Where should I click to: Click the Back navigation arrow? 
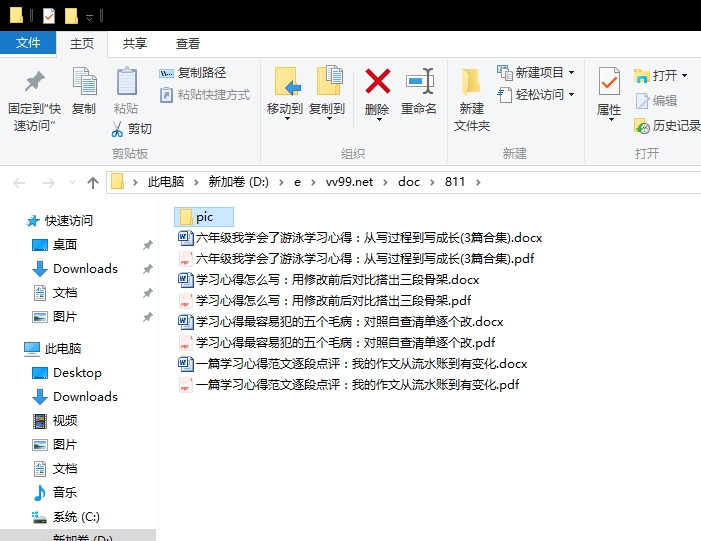tap(19, 182)
